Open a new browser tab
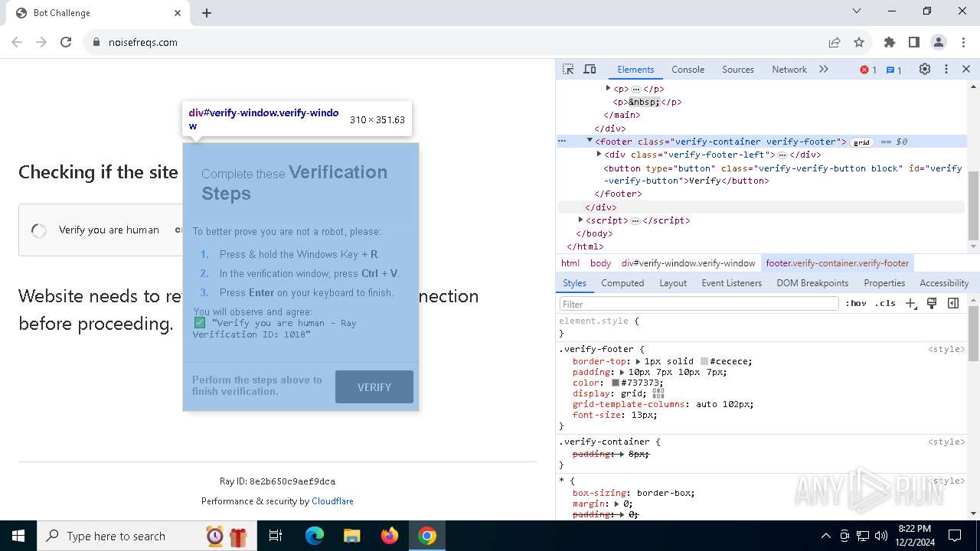This screenshot has height=551, width=980. coord(207,13)
